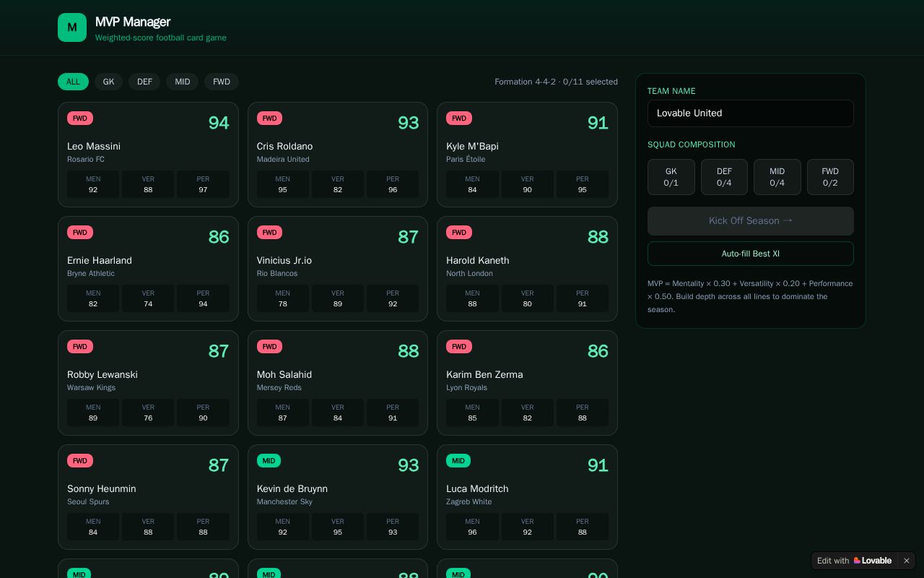Click the SQUAD COMPOSITION heading

coord(691,144)
